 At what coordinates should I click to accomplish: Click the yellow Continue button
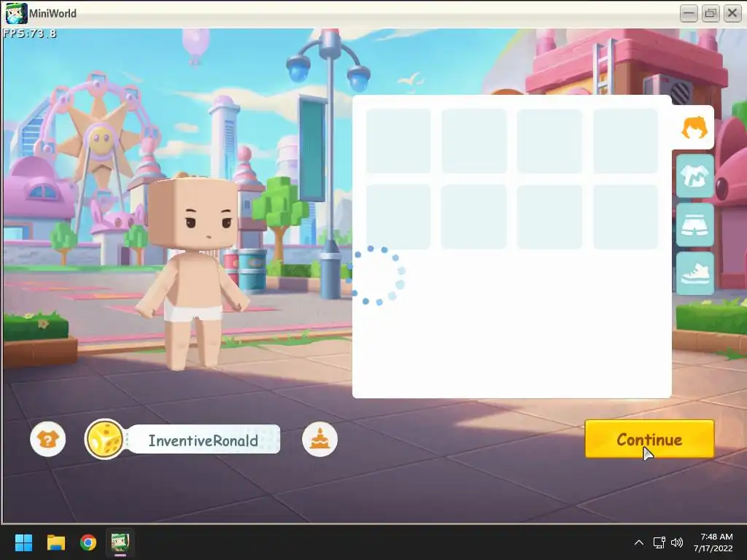pyautogui.click(x=649, y=439)
